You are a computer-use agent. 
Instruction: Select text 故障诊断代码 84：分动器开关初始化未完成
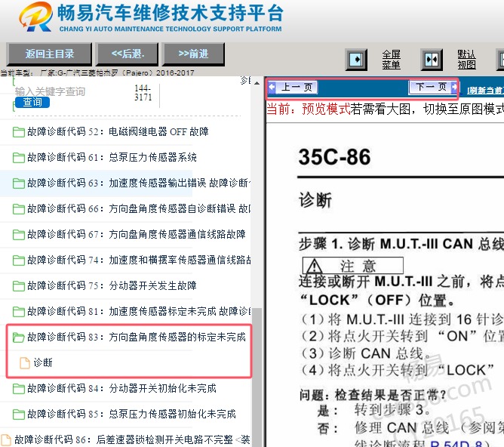[121, 388]
